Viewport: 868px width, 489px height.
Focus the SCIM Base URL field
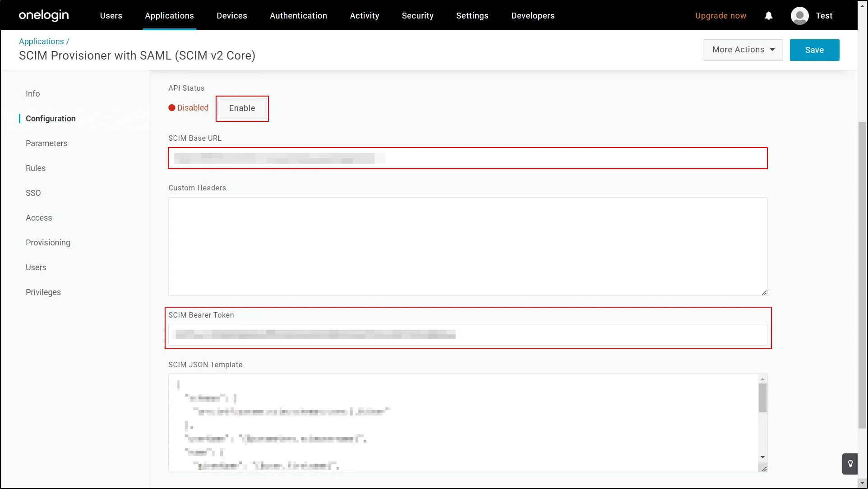(468, 158)
